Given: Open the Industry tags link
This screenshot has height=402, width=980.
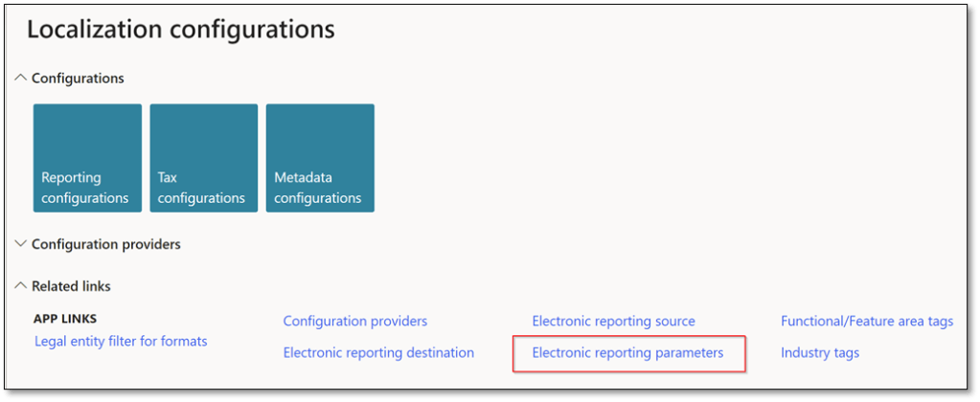Looking at the screenshot, I should point(820,352).
